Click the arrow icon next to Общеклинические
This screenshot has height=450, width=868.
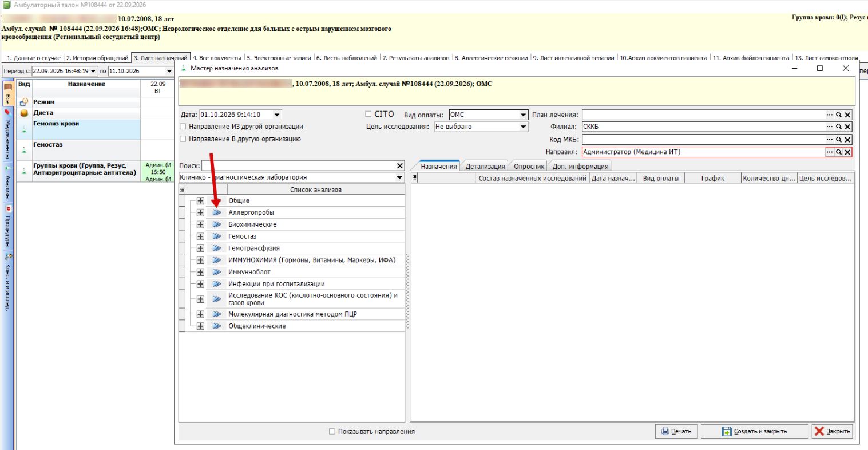tap(216, 326)
